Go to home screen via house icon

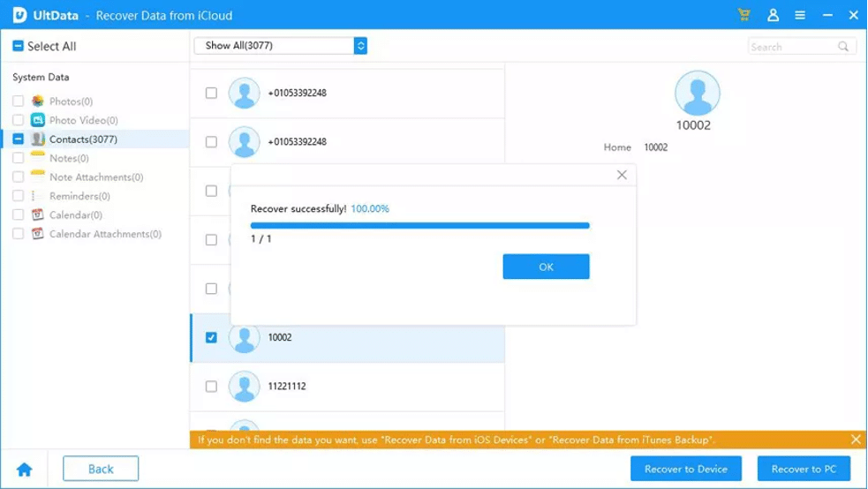[25, 470]
